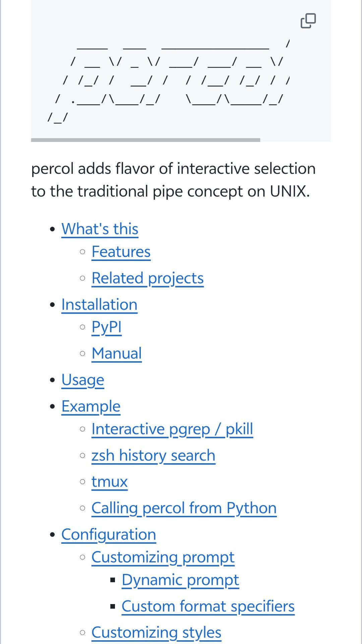Viewport: 362px width, 644px height.
Task: Open Calling percol from Python link
Action: coord(184,508)
